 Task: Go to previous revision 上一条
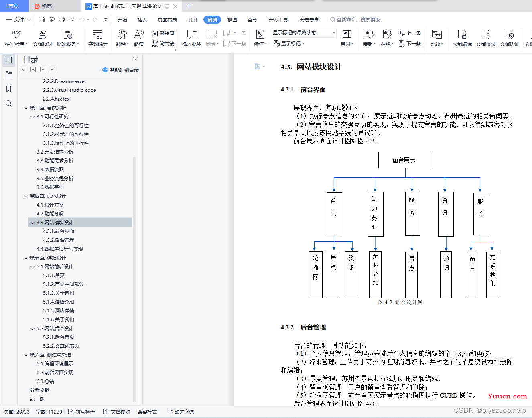coord(410,33)
